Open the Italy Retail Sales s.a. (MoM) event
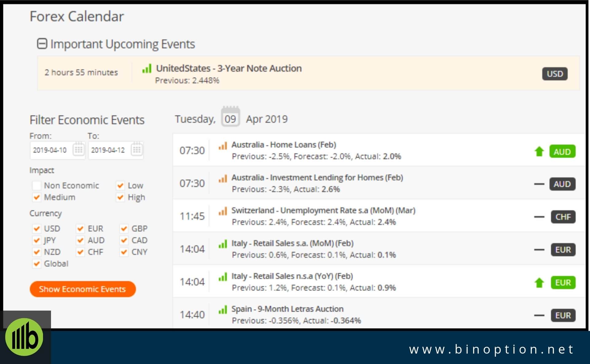This screenshot has height=364, width=590. [x=292, y=243]
